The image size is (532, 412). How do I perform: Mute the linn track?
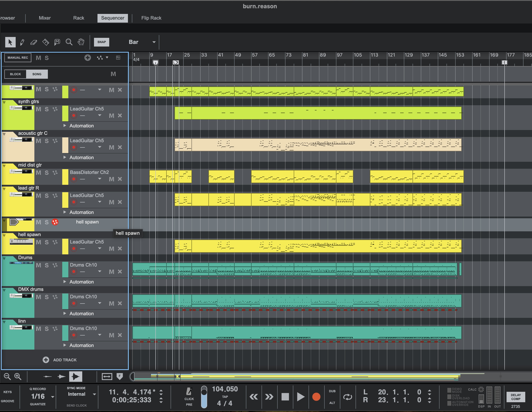(39, 329)
